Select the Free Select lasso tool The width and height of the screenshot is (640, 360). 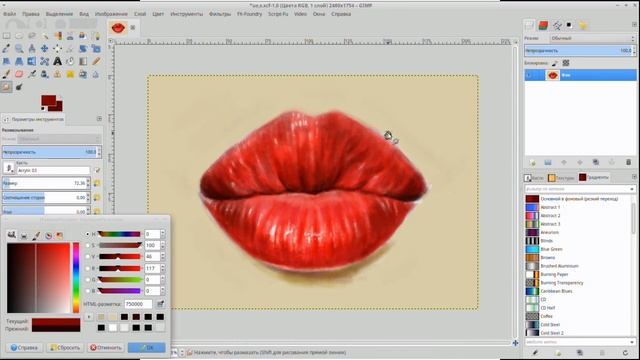coord(32,36)
